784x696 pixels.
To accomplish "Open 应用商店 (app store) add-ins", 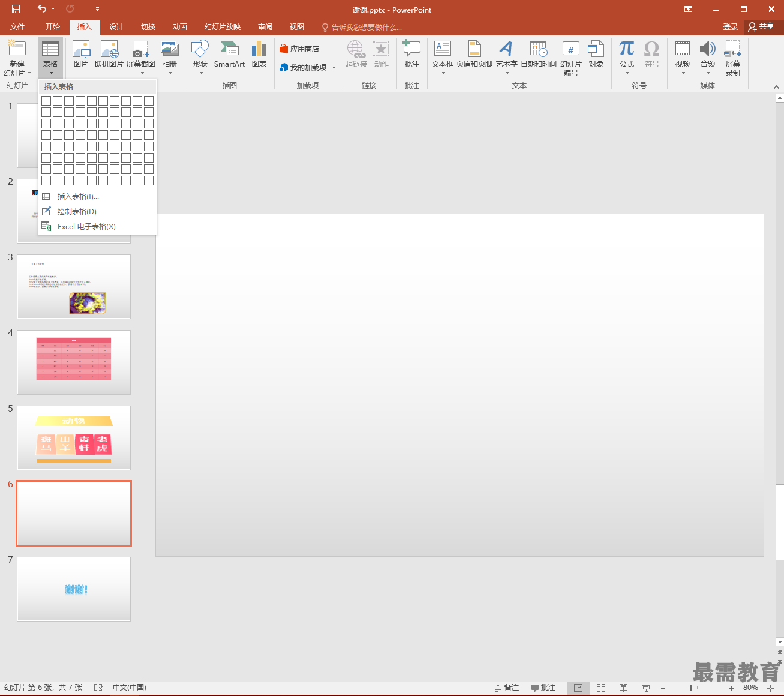I will 299,49.
